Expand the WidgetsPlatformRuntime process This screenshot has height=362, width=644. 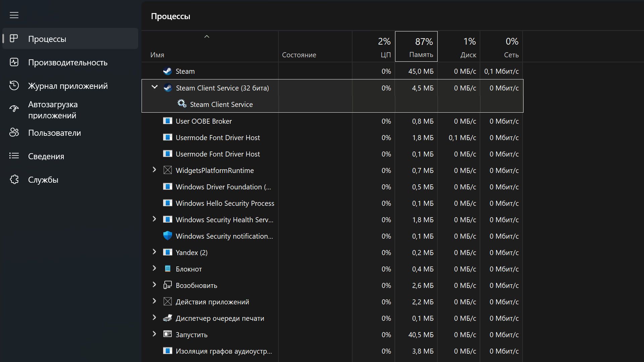[x=154, y=170]
